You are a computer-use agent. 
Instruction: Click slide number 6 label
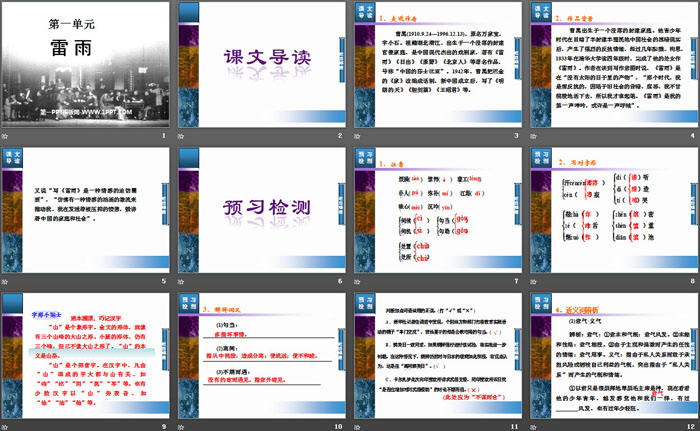pyautogui.click(x=339, y=279)
